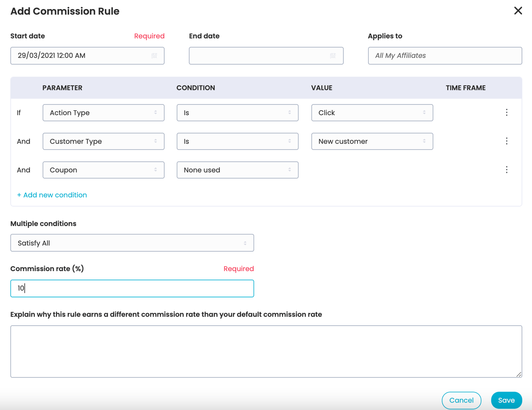532x410 pixels.
Task: Open the Action Type row options menu
Action: [x=506, y=113]
